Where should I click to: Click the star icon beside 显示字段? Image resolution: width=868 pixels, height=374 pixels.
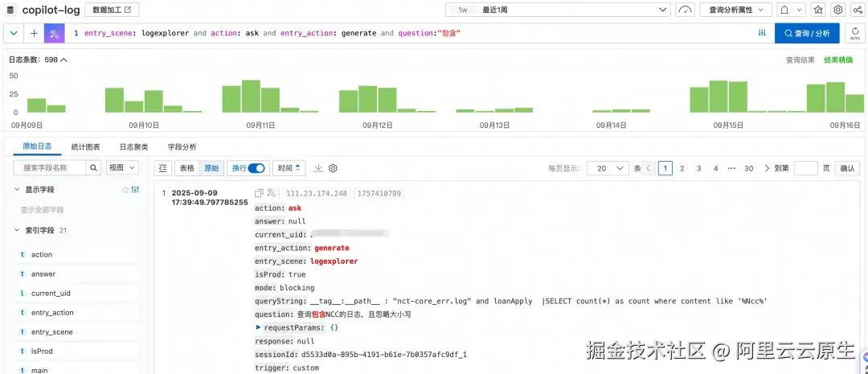pyautogui.click(x=125, y=190)
